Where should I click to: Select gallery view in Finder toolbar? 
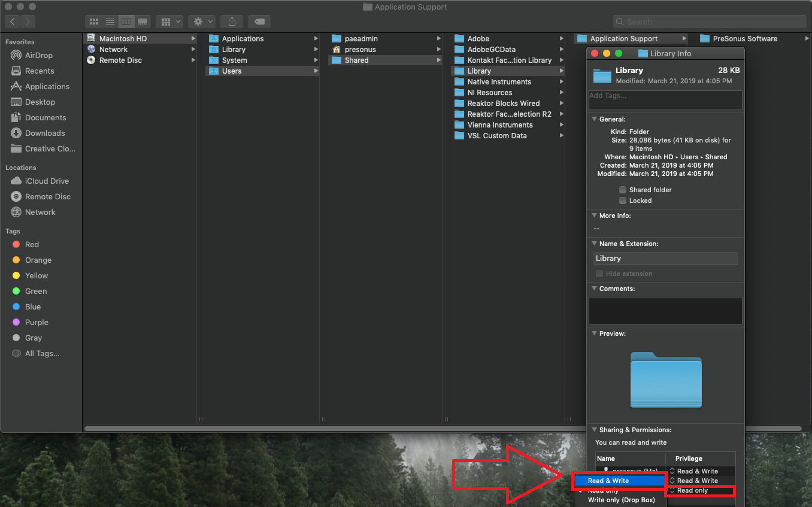point(143,22)
